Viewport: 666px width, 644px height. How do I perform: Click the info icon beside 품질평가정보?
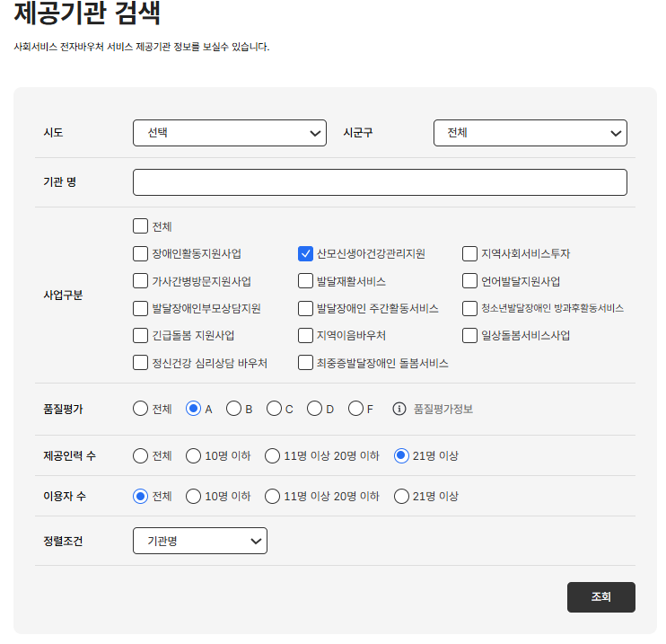(399, 409)
